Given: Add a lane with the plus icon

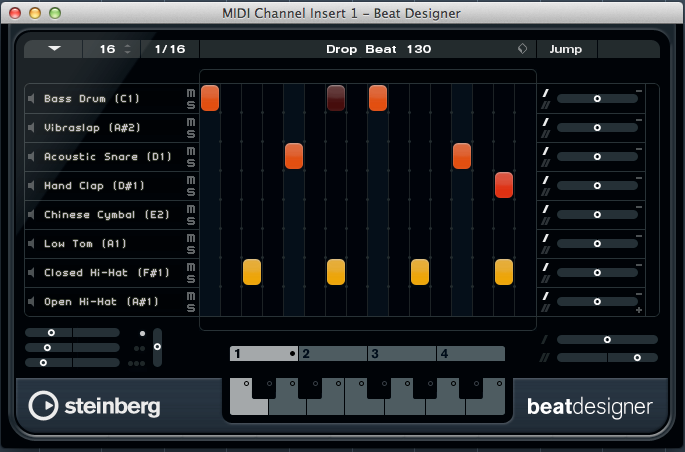Looking at the screenshot, I should 639,310.
